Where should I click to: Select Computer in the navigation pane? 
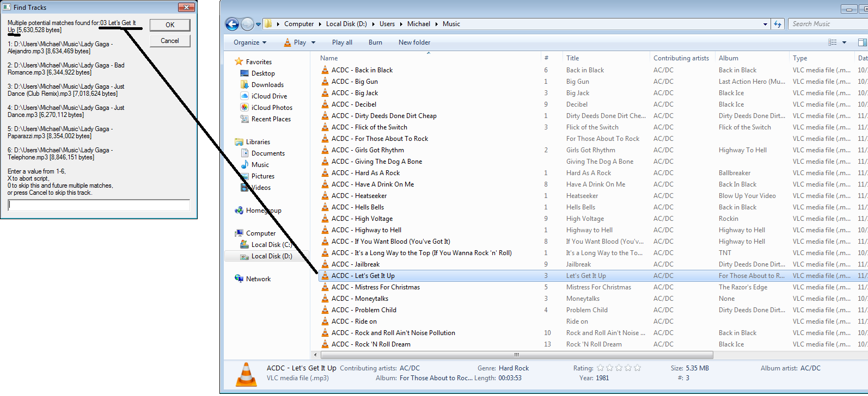tap(261, 233)
